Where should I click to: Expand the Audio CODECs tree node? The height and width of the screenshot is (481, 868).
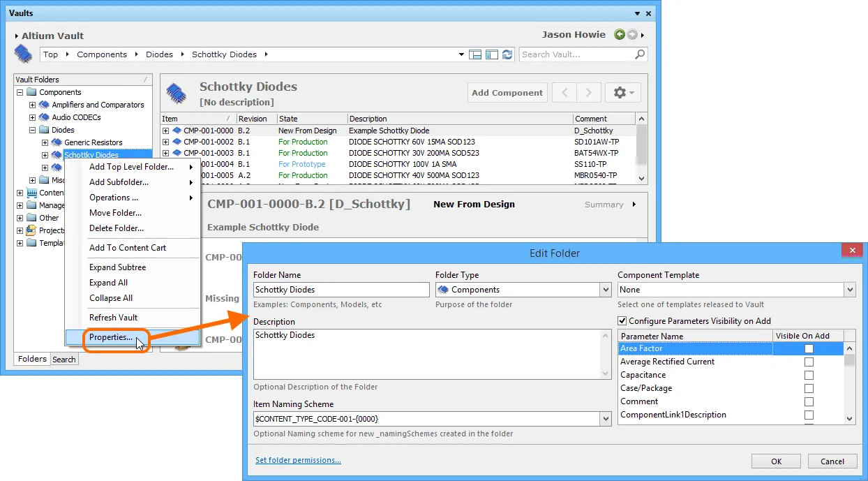click(32, 117)
